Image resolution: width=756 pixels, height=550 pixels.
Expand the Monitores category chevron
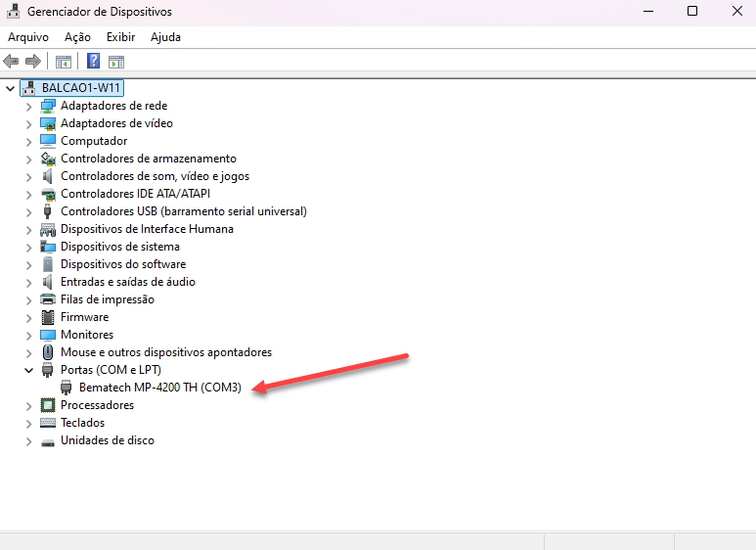click(x=29, y=336)
